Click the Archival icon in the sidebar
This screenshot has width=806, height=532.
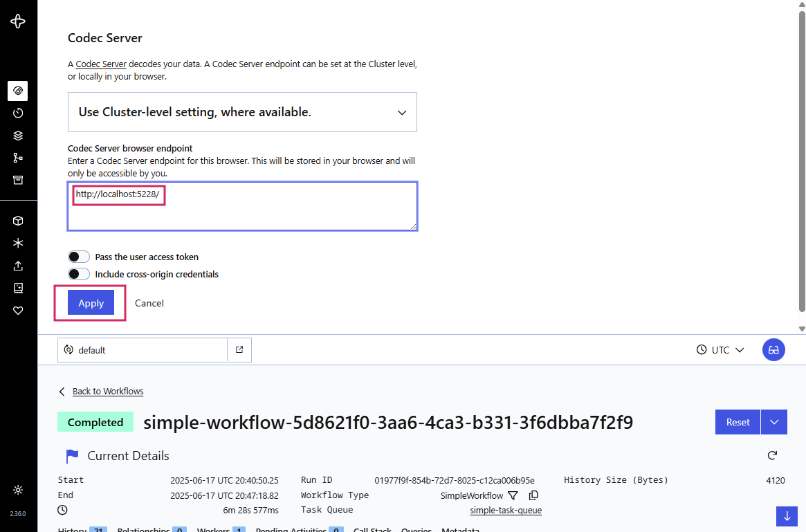coord(19,179)
